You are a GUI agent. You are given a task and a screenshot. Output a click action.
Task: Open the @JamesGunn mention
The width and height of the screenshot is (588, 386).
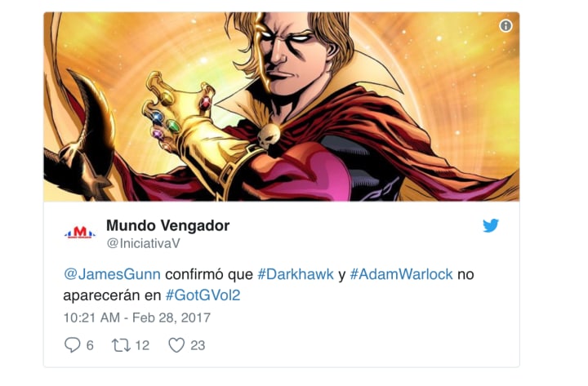coord(112,274)
